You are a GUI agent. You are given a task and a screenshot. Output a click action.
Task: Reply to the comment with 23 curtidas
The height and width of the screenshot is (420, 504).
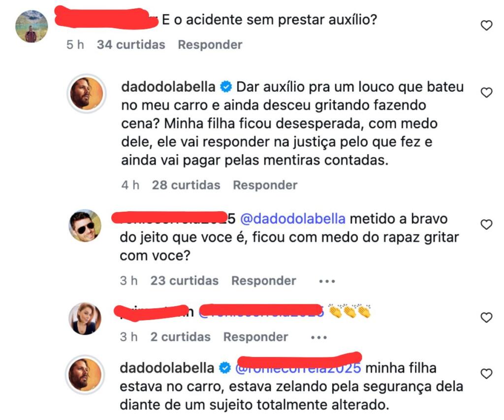point(264,281)
